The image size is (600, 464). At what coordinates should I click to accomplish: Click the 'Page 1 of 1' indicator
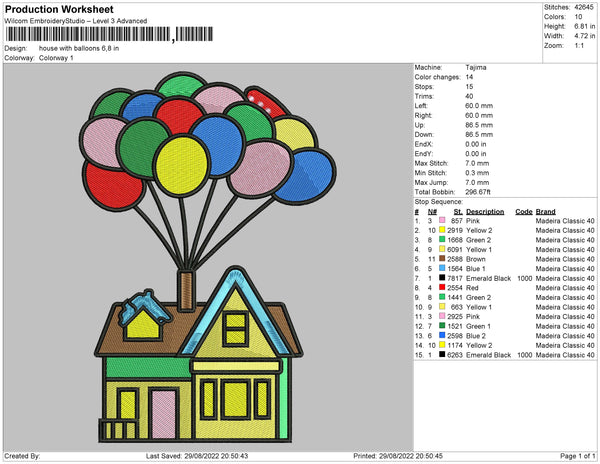pyautogui.click(x=578, y=456)
